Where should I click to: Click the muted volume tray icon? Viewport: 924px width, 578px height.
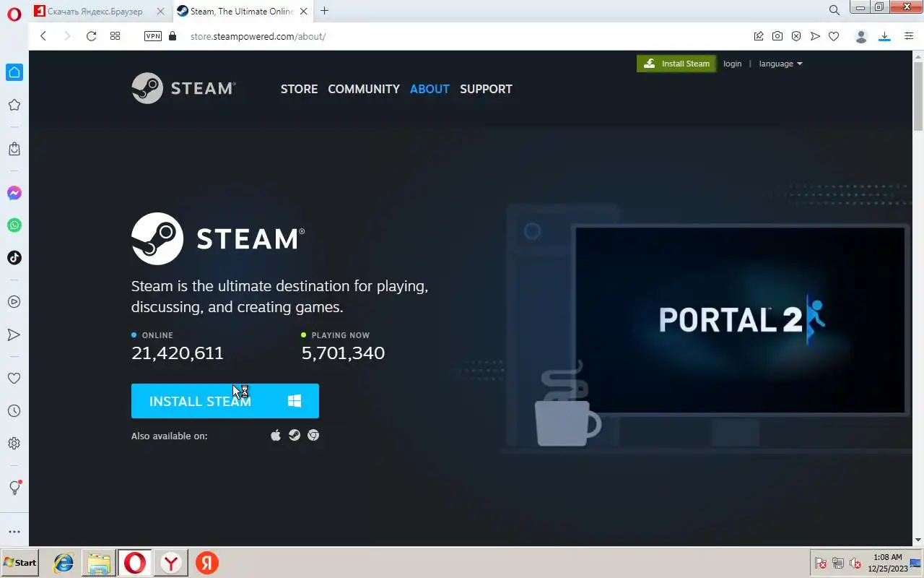(x=855, y=563)
